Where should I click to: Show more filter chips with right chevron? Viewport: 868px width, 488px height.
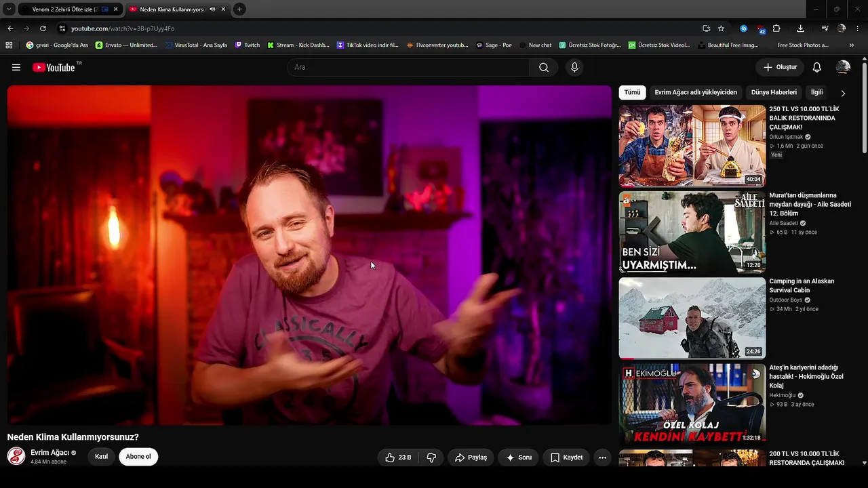843,93
